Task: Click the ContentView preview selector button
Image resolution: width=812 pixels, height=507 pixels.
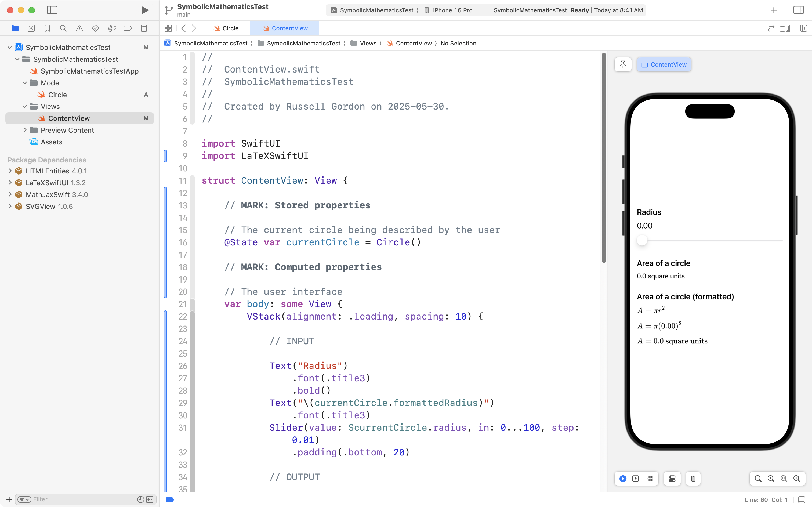Action: pyautogui.click(x=664, y=64)
